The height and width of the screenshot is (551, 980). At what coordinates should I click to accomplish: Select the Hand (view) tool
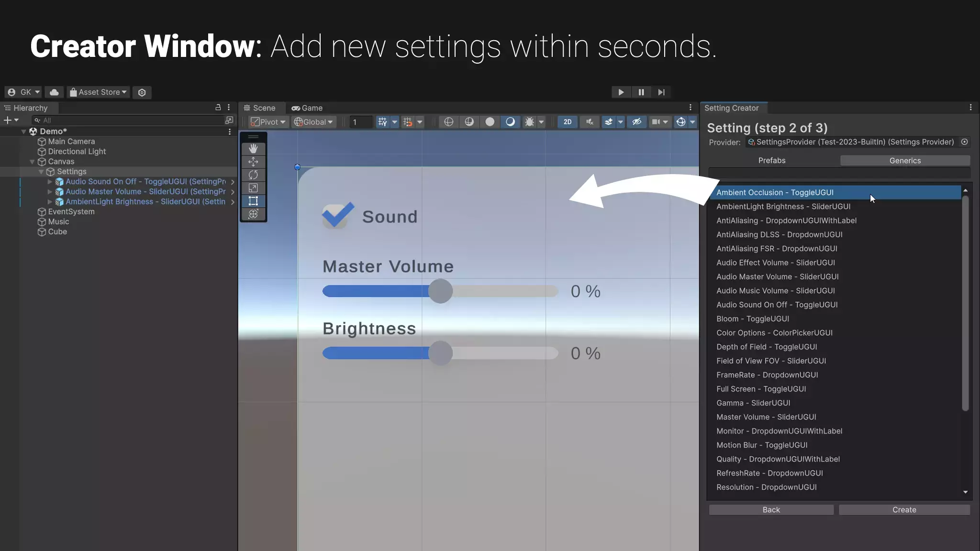click(x=253, y=149)
